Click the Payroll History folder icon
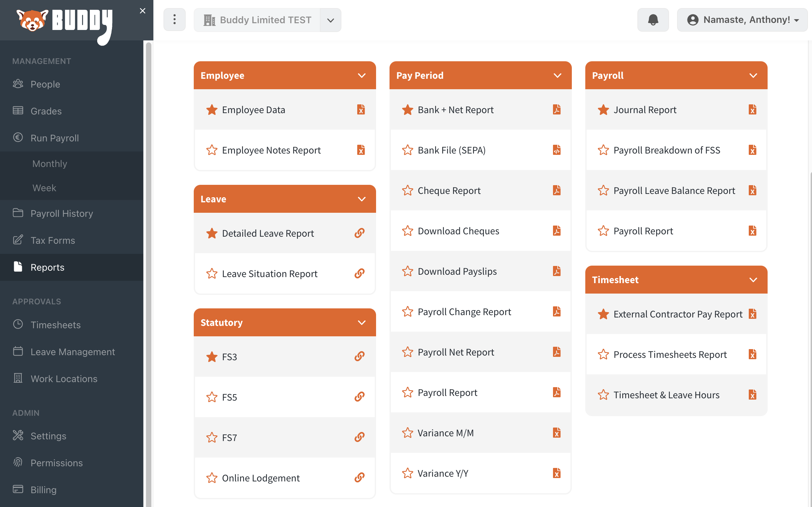The image size is (812, 507). (18, 213)
